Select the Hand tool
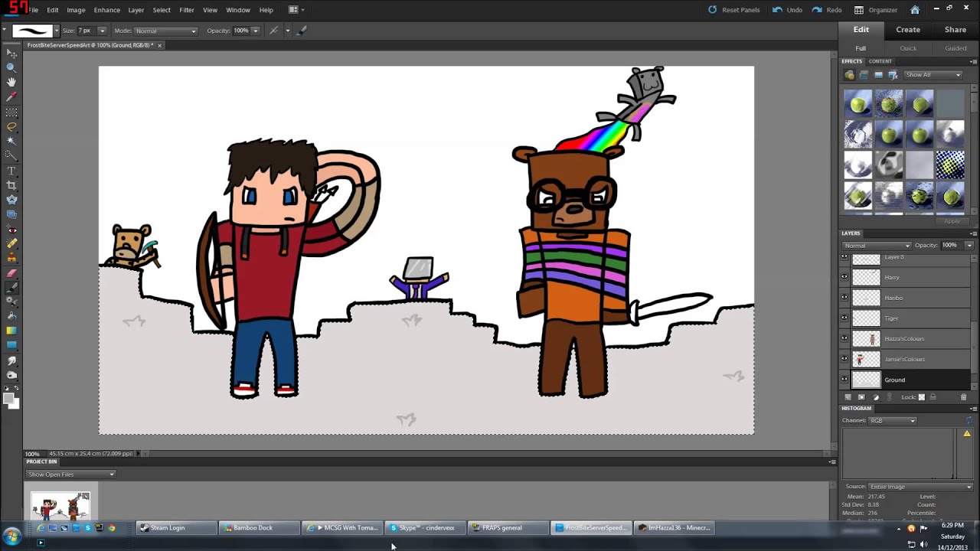The width and height of the screenshot is (980, 551). pos(11,82)
